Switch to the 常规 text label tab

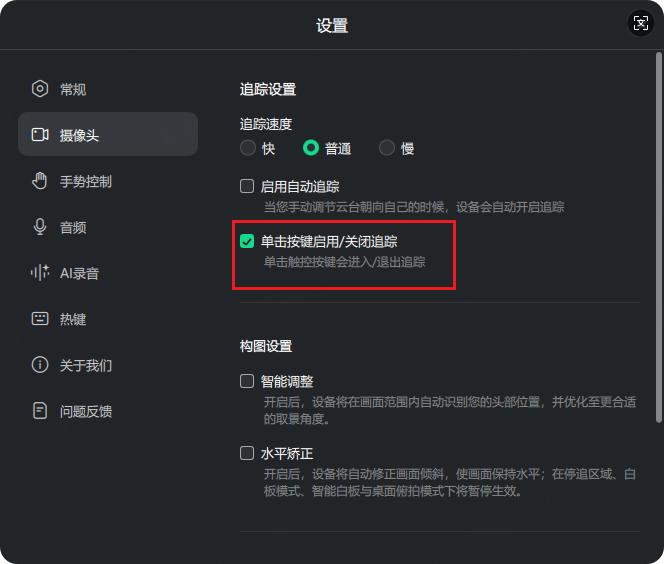point(73,89)
